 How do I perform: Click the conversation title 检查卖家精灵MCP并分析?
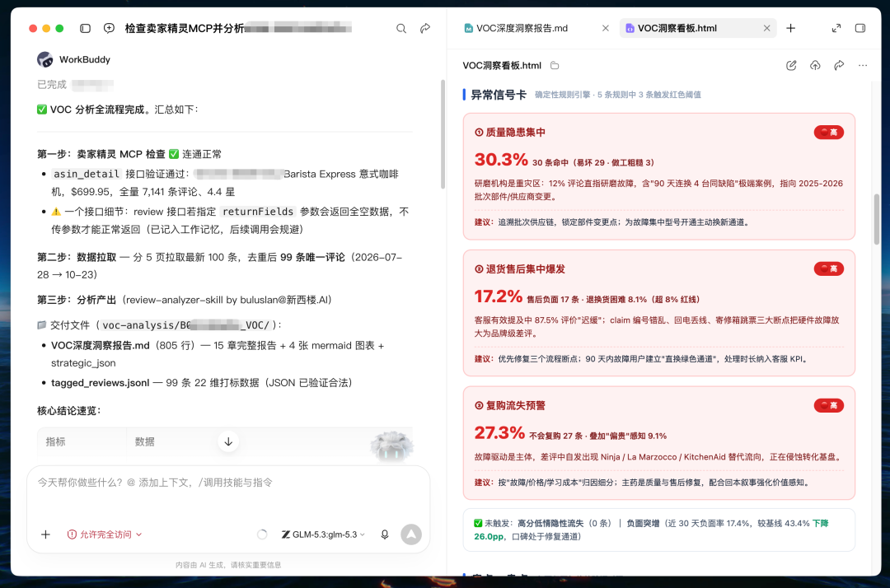(185, 28)
